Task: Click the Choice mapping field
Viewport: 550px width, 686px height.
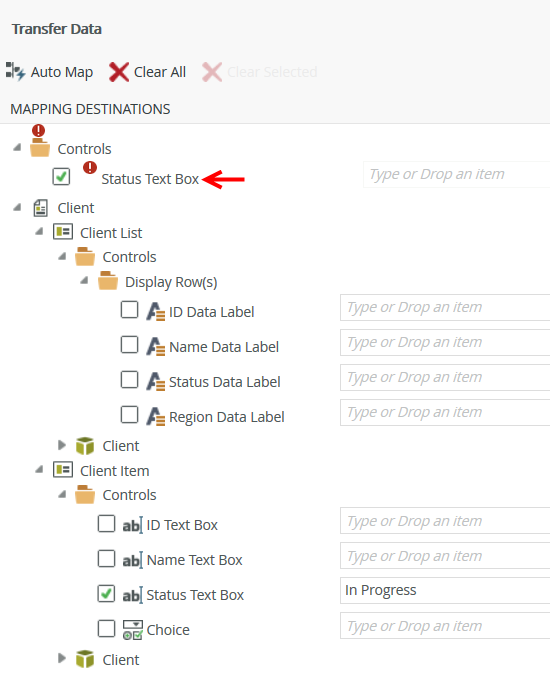Action: [x=445, y=626]
